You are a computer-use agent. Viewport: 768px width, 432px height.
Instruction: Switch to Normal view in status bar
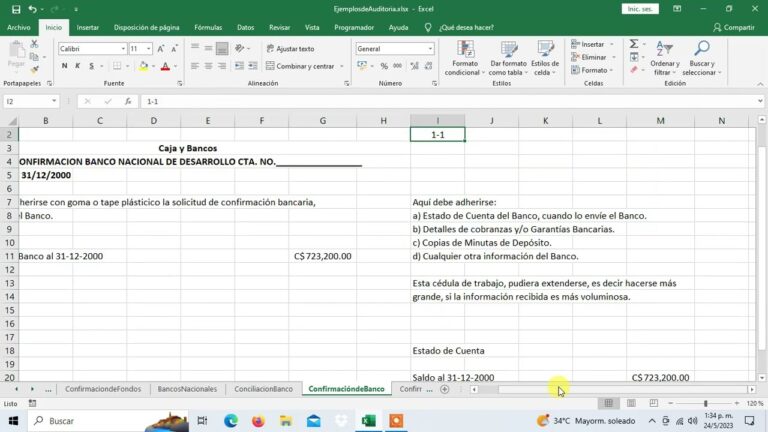[609, 403]
